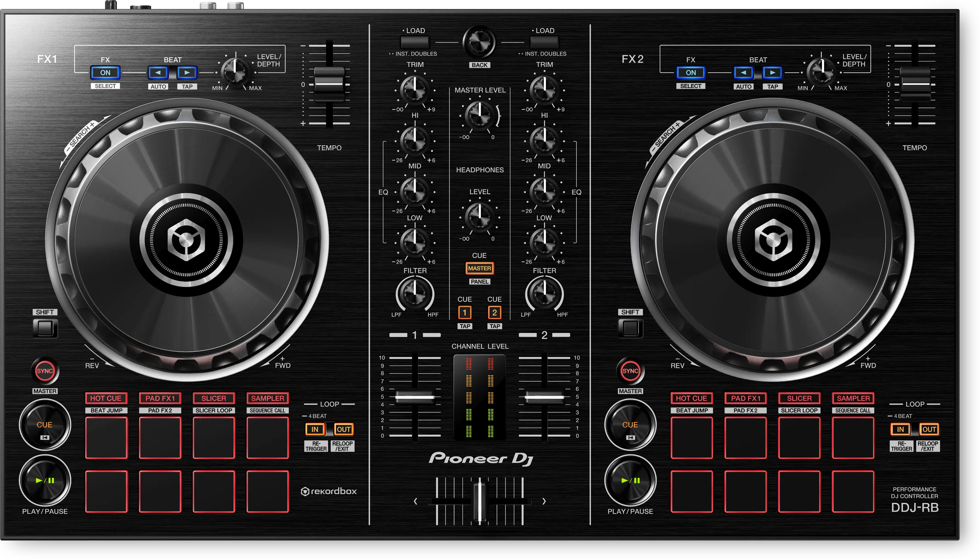980x560 pixels.
Task: Toggle the FX1 ON button
Action: (105, 73)
